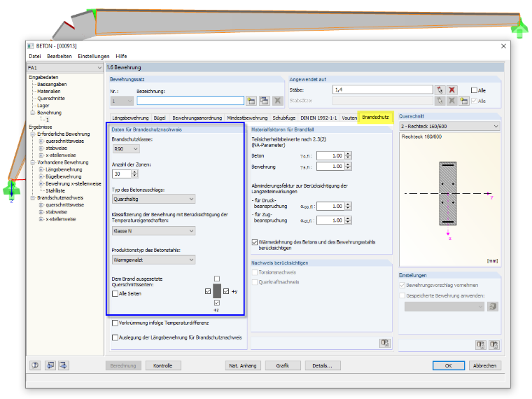Toggle the +y side fire exposure checkbox
Screen dimensions: 532x399
click(226, 291)
